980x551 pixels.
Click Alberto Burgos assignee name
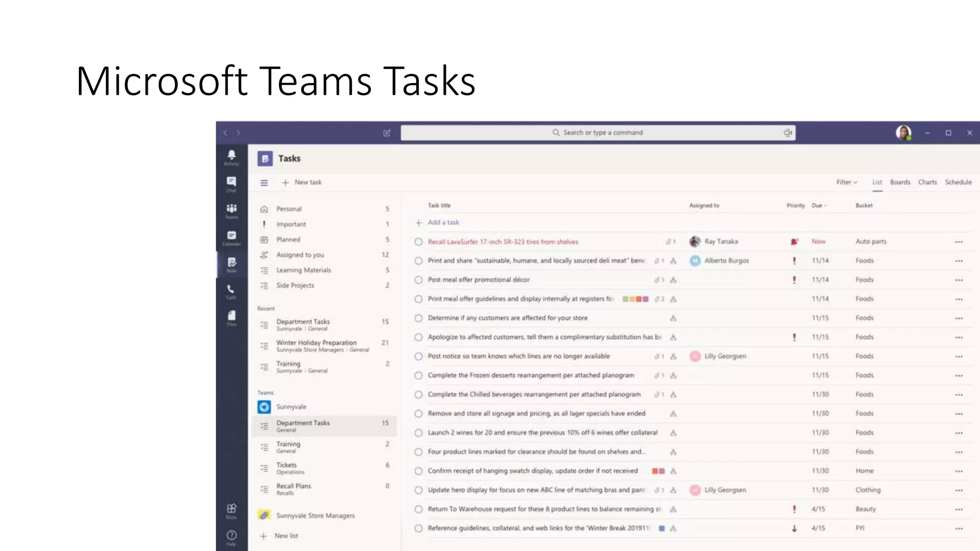pyautogui.click(x=726, y=261)
